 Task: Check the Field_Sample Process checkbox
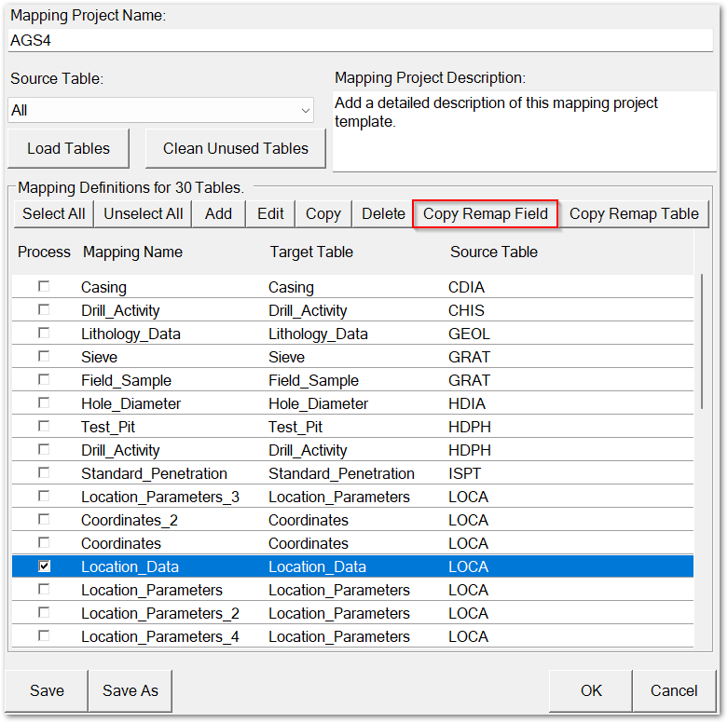click(x=44, y=379)
